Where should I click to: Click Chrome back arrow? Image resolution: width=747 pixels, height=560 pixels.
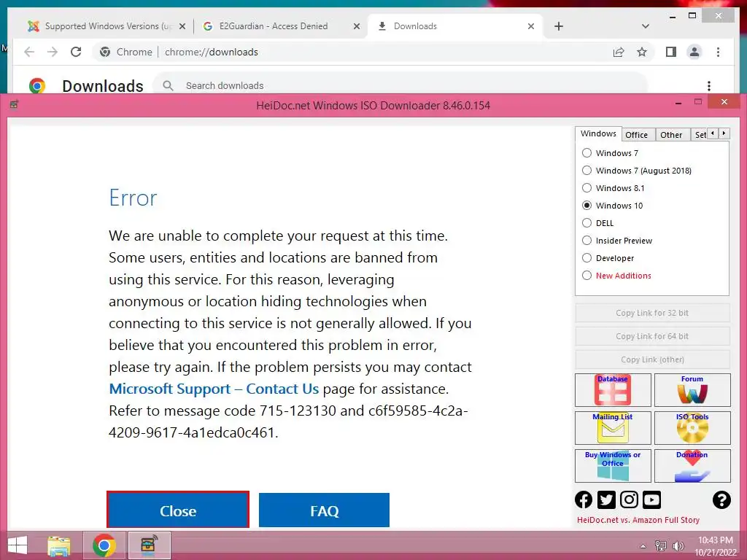pos(29,52)
